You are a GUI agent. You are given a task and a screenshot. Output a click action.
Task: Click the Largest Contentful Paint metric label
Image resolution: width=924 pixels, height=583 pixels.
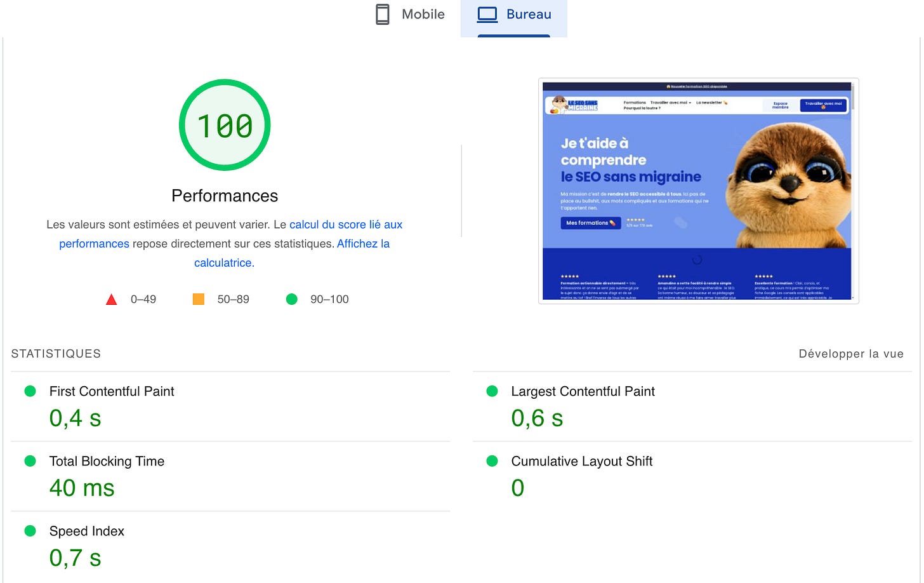(583, 391)
